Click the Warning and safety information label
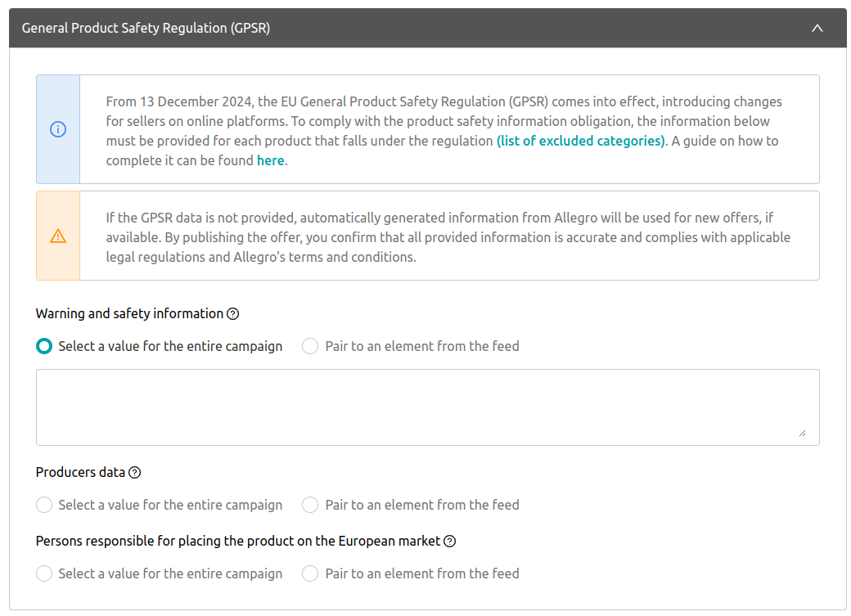Viewport: 851px width, 616px height. coord(130,313)
